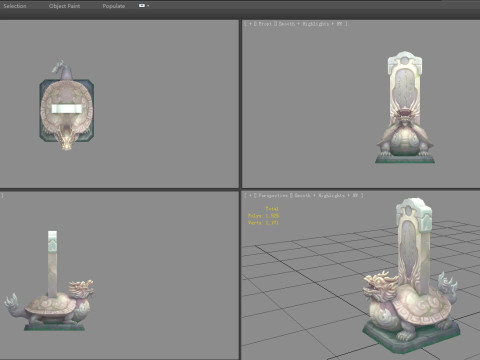This screenshot has height=360, width=480.
Task: Toggle the ribbon minimize button
Action: tap(142, 6)
